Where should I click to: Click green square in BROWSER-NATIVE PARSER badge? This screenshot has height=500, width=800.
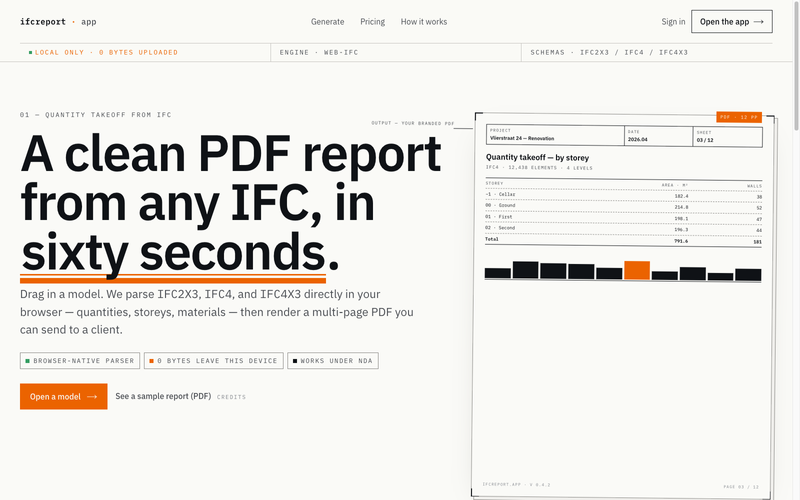coord(28,361)
